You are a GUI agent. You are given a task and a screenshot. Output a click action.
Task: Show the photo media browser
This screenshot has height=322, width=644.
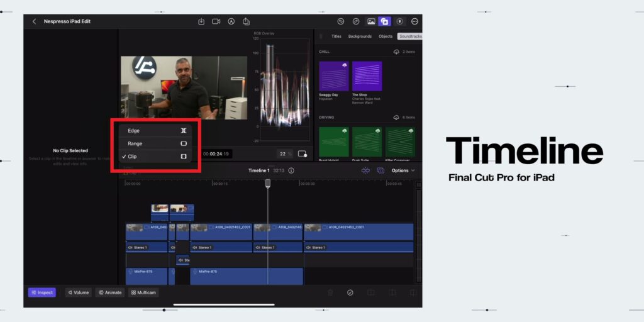point(371,21)
